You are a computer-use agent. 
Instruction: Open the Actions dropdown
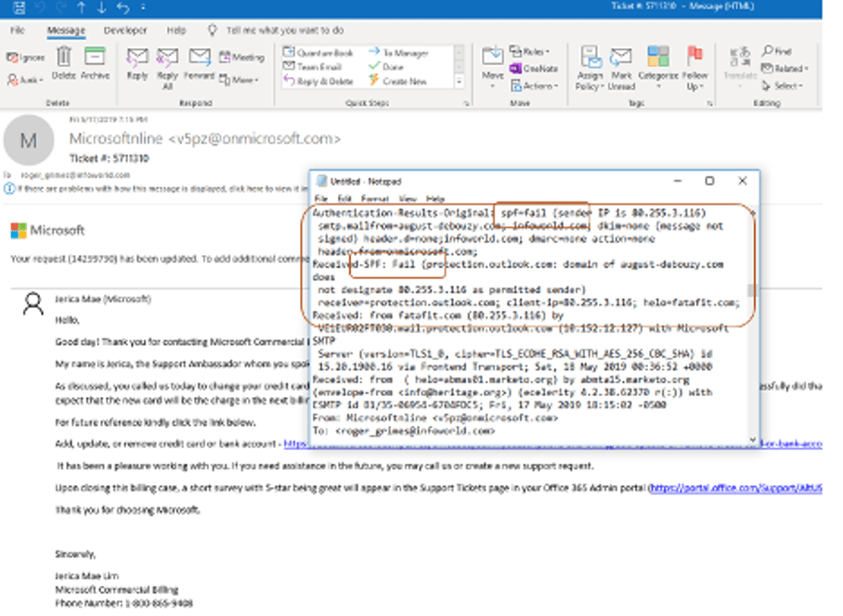click(535, 85)
